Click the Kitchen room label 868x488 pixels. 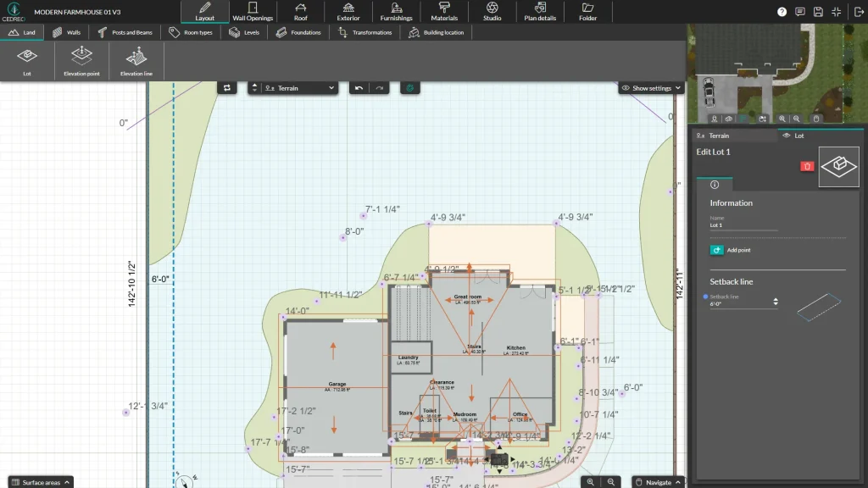(516, 347)
